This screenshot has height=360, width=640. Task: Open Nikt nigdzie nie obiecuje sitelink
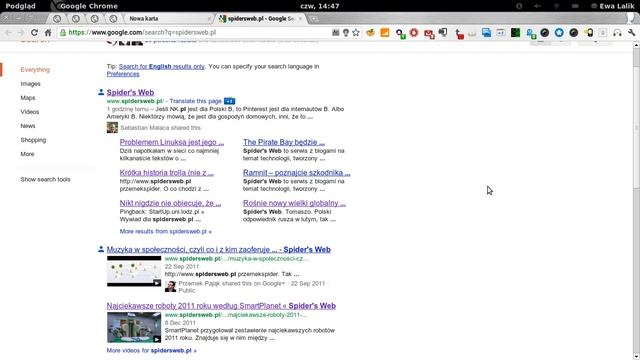coord(170,203)
